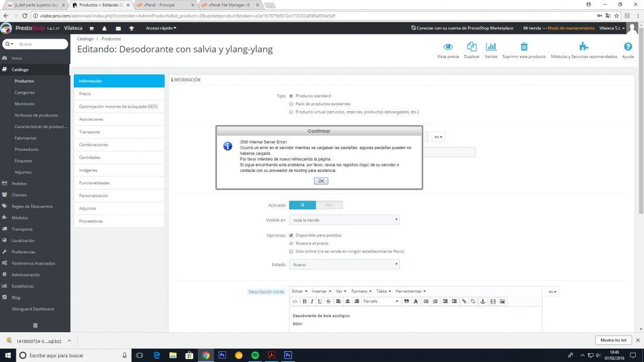Select Producto virtual radio button
Screen dimensions: 644x362
click(x=291, y=112)
